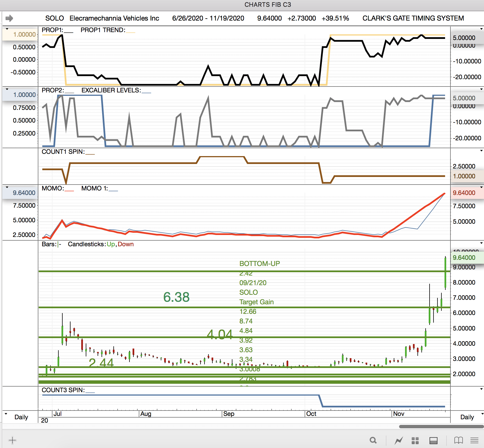Click the PROP1 TREND legend label
The height and width of the screenshot is (448, 484).
click(x=103, y=30)
